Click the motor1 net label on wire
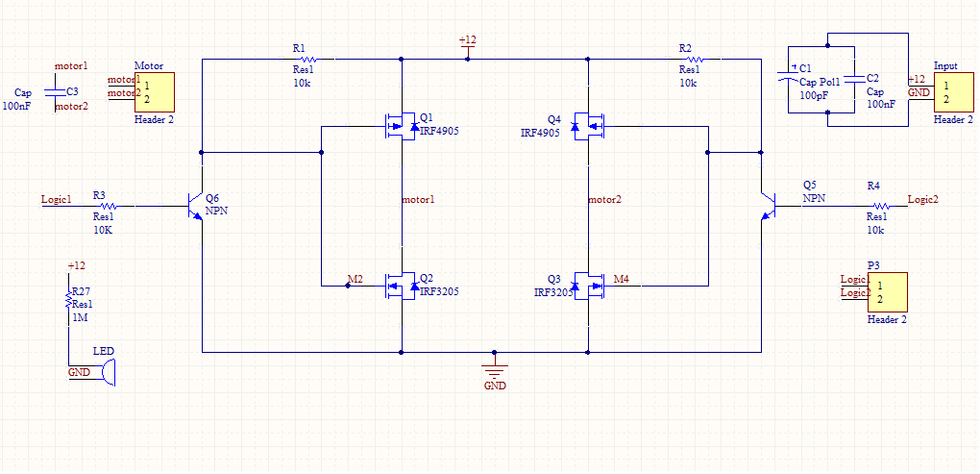Viewport: 980px width, 474px height. click(419, 199)
